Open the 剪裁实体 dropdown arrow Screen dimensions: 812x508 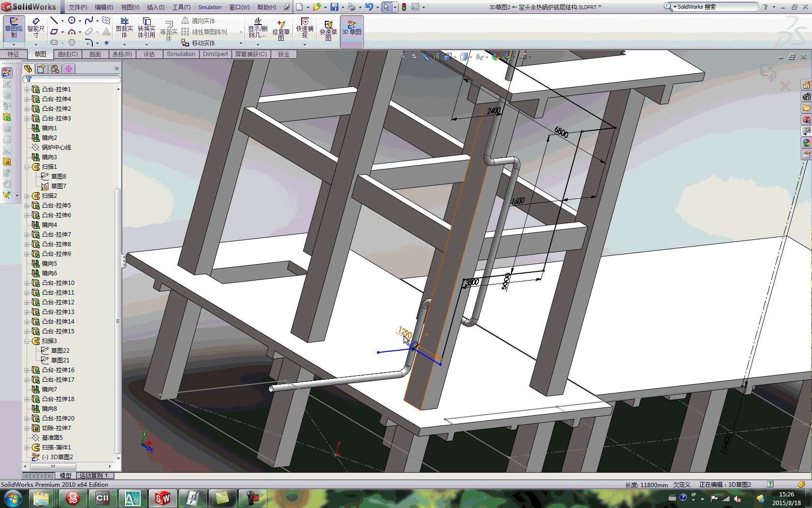point(124,45)
